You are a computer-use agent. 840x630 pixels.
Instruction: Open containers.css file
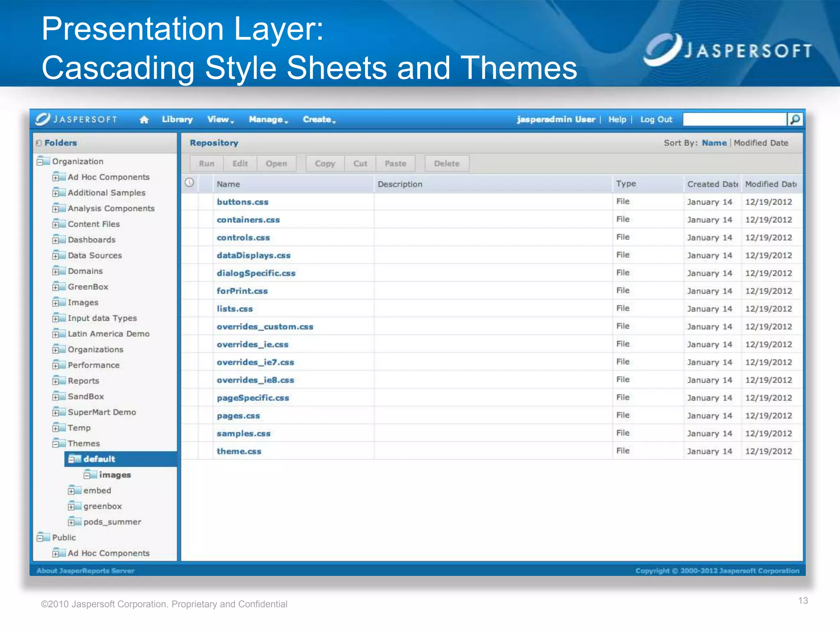coord(248,220)
